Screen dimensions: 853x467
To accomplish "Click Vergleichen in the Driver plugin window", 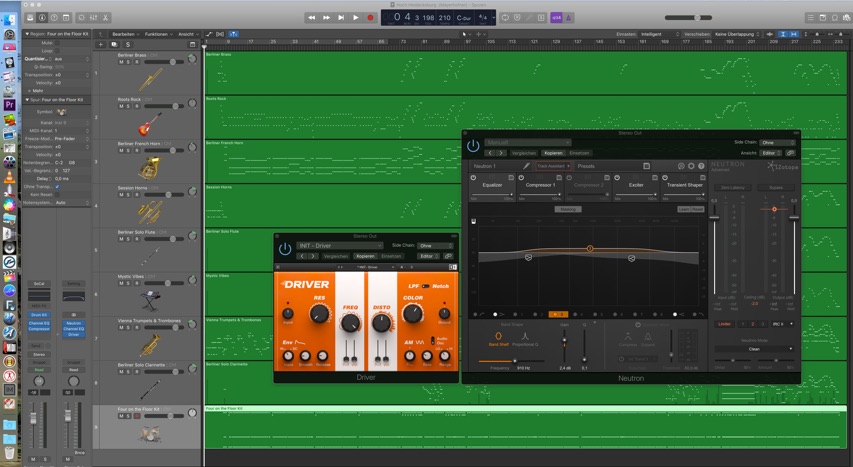I will point(335,256).
